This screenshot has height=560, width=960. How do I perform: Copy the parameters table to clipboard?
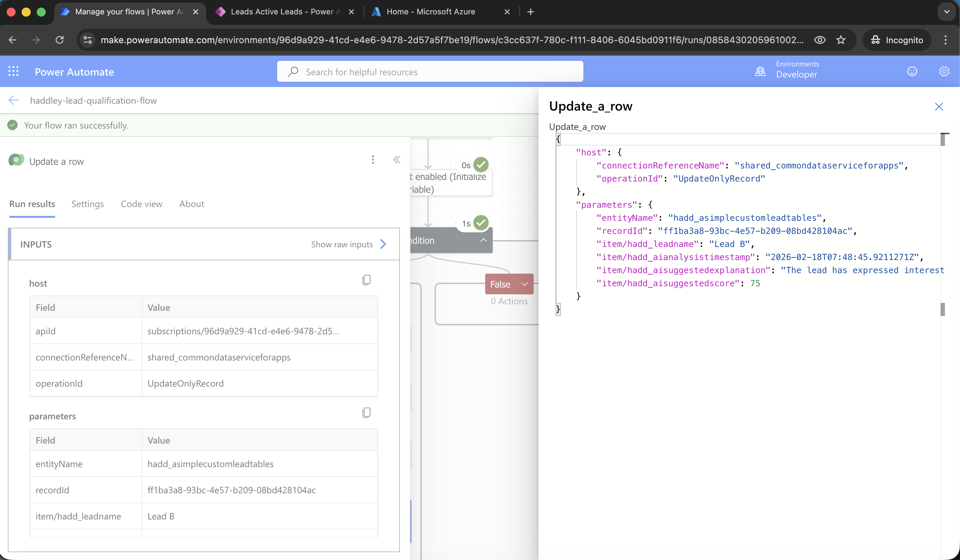point(366,412)
